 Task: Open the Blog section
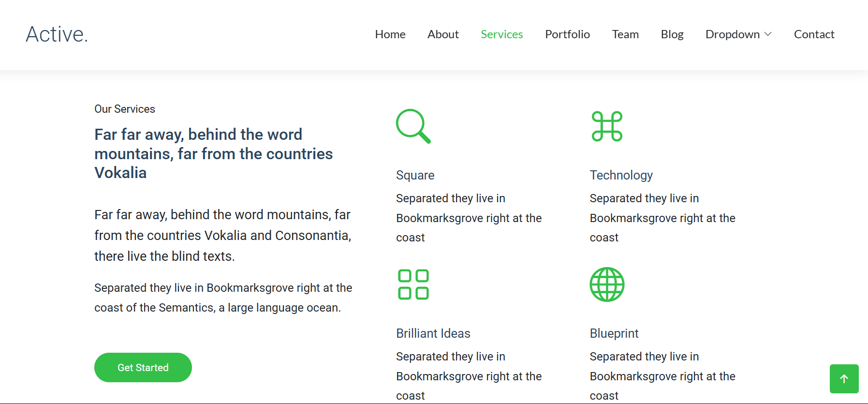[x=672, y=34]
